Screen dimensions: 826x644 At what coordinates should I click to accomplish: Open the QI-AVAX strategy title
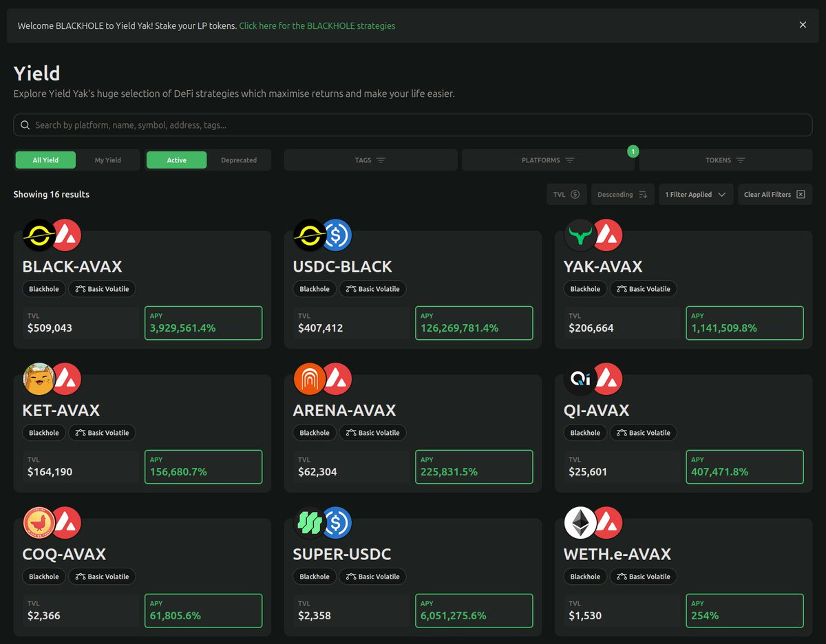coord(597,410)
